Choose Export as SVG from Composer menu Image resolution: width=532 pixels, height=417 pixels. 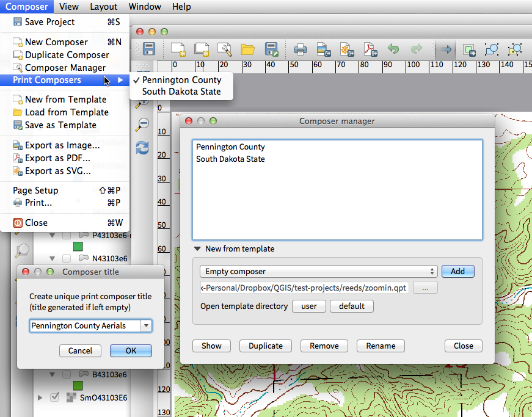pos(57,171)
